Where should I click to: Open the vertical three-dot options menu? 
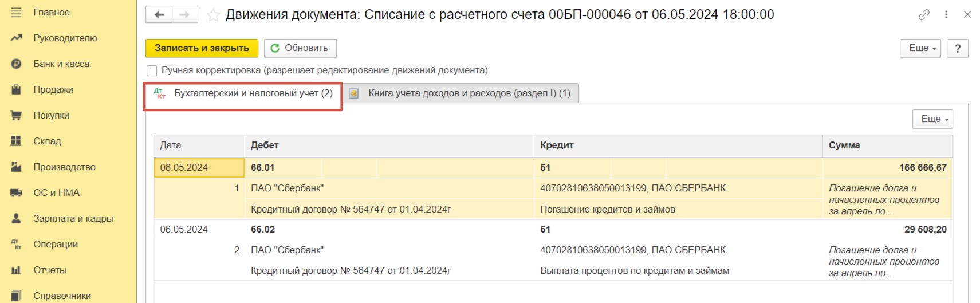946,15
